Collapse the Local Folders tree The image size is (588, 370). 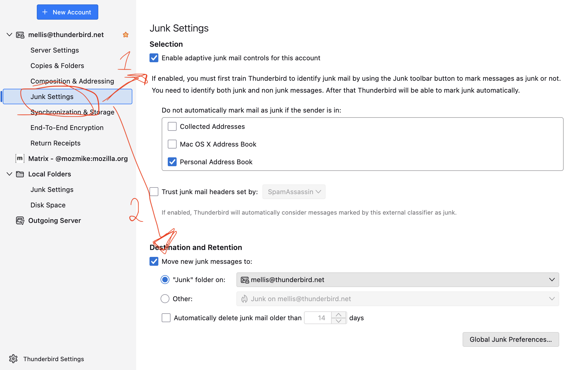click(9, 174)
